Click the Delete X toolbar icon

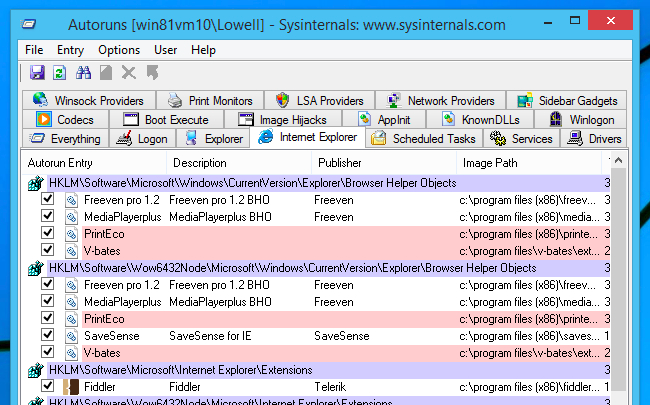pyautogui.click(x=129, y=73)
